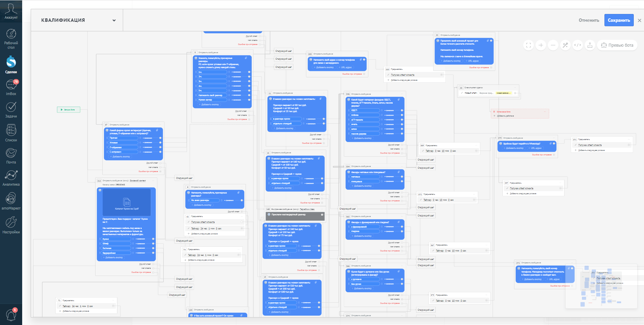Open the Задачи (tasks) section

pyautogui.click(x=11, y=110)
